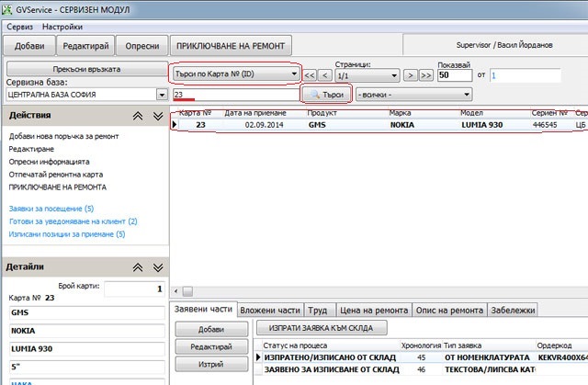Click the Търси search button
This screenshot has width=588, height=385.
click(x=327, y=95)
